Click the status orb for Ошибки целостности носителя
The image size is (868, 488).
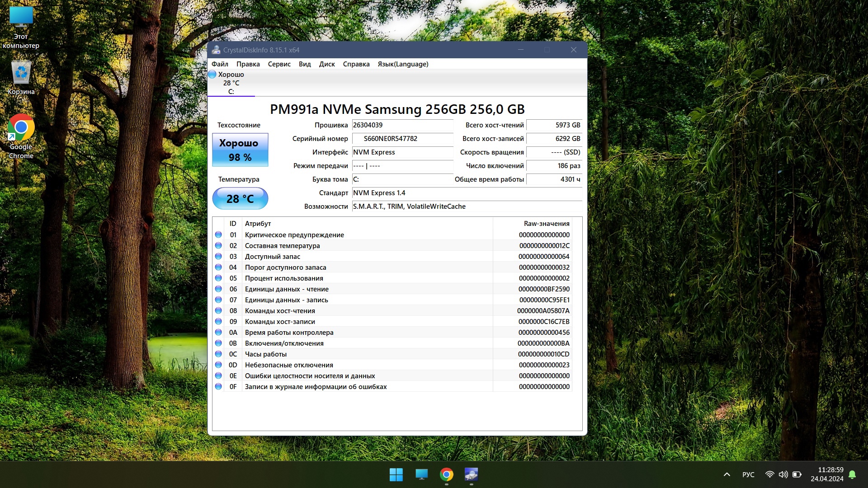pyautogui.click(x=218, y=375)
